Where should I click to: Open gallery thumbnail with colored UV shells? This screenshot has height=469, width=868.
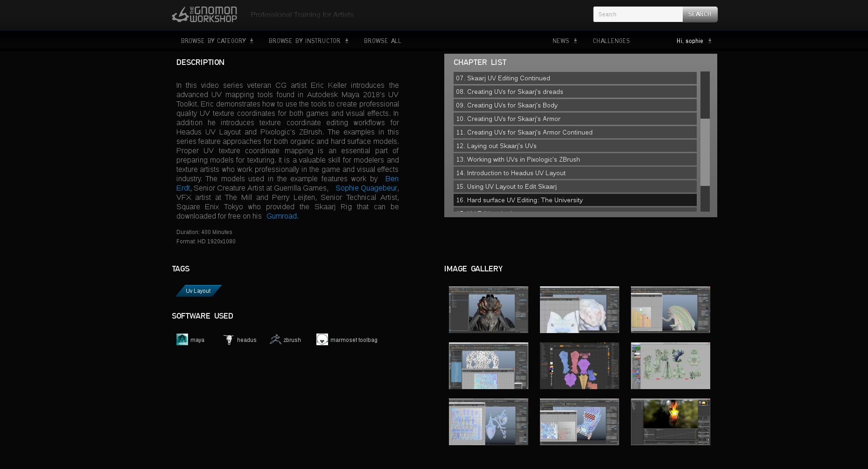pyautogui.click(x=580, y=366)
